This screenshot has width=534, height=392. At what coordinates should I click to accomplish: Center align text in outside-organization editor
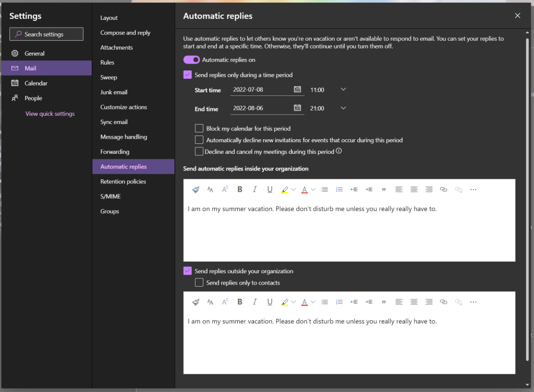414,302
